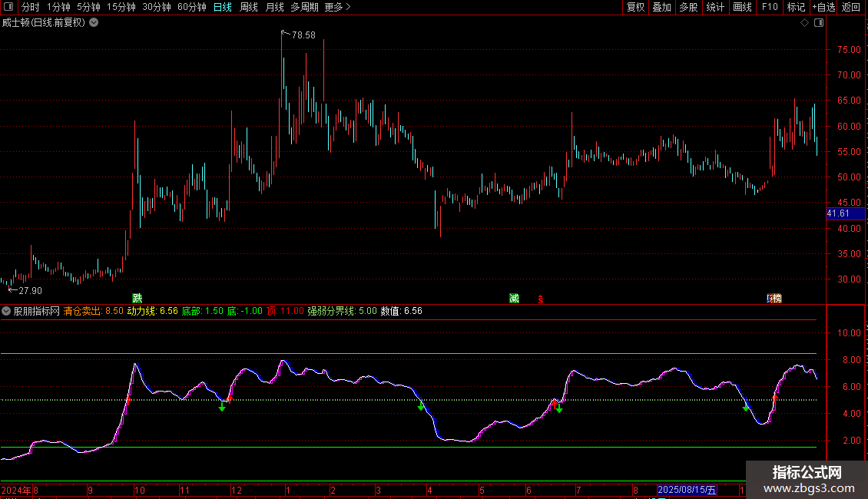Screen dimensions: 868x499
Task: Click the red $ marker icon
Action: pos(541,299)
